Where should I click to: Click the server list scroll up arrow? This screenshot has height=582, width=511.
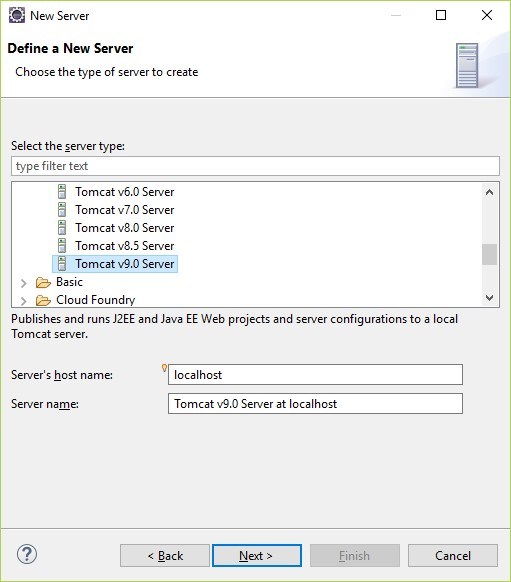pyautogui.click(x=489, y=192)
